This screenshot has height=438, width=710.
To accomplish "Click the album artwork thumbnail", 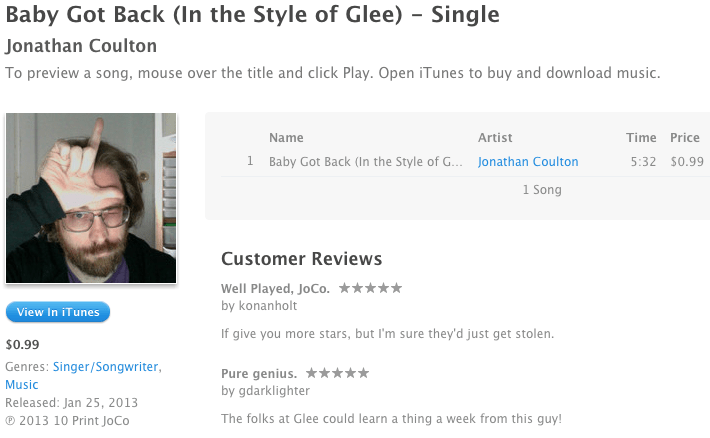I will (x=91, y=198).
